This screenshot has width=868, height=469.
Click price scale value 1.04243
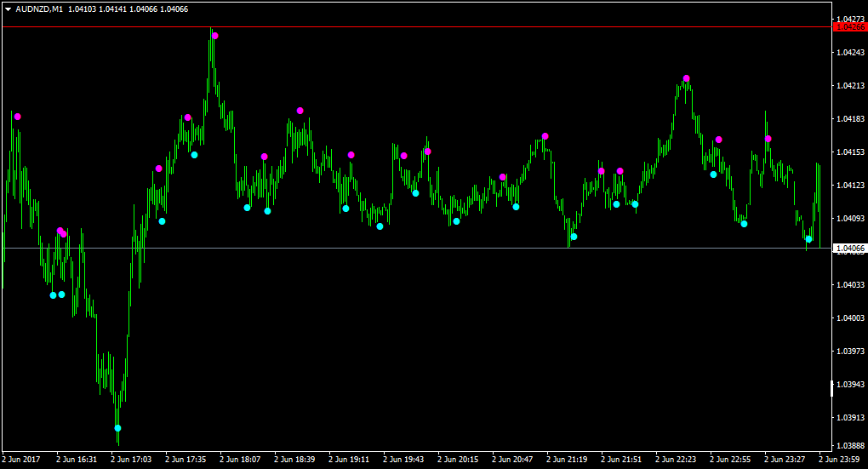coord(850,53)
